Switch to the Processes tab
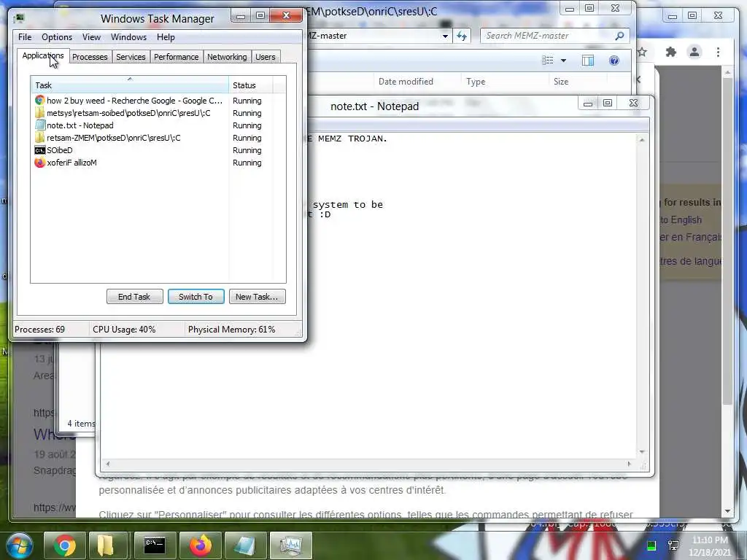Viewport: 747px width, 560px height. (x=90, y=57)
